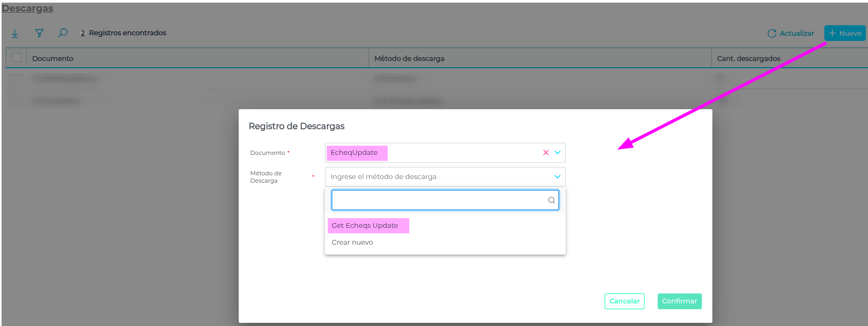Click the + Nuevo button

click(844, 33)
